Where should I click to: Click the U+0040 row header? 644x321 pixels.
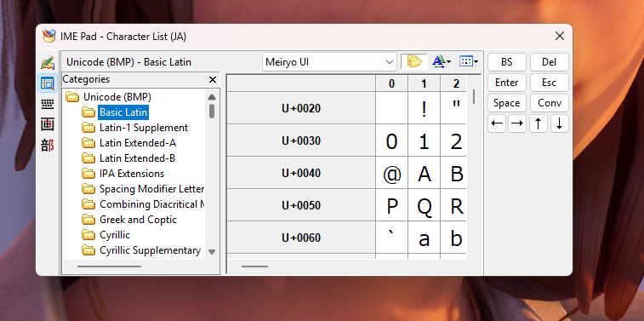[x=301, y=173]
